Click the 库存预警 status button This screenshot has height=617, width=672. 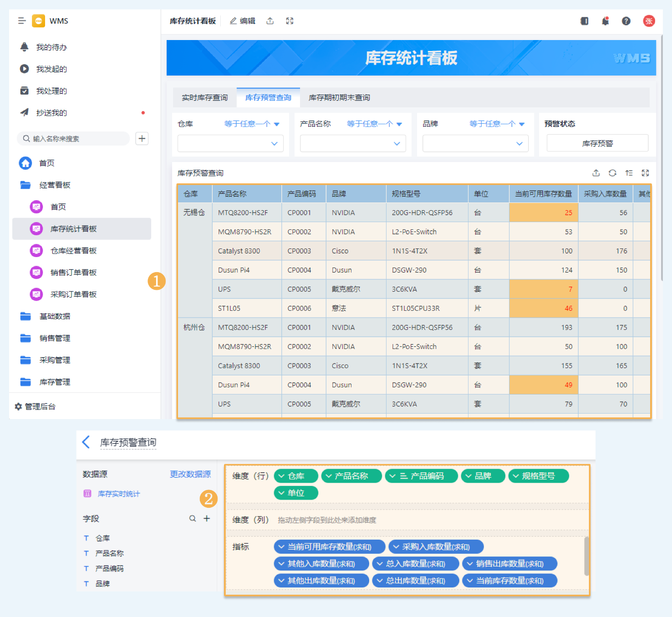(597, 143)
